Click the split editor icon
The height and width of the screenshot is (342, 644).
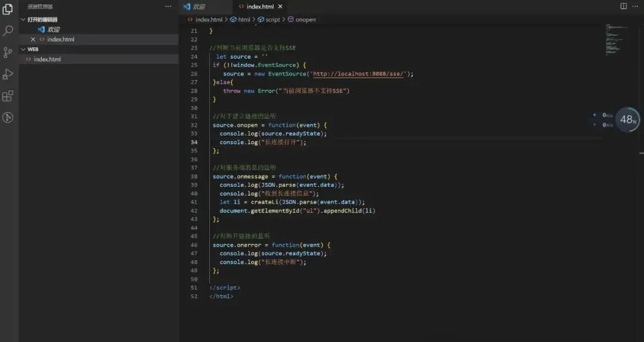[624, 6]
